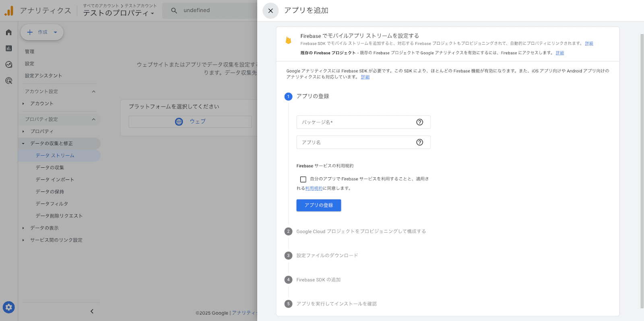Click the アプリの登録 button
Viewport: 644px width, 321px height.
[319, 205]
